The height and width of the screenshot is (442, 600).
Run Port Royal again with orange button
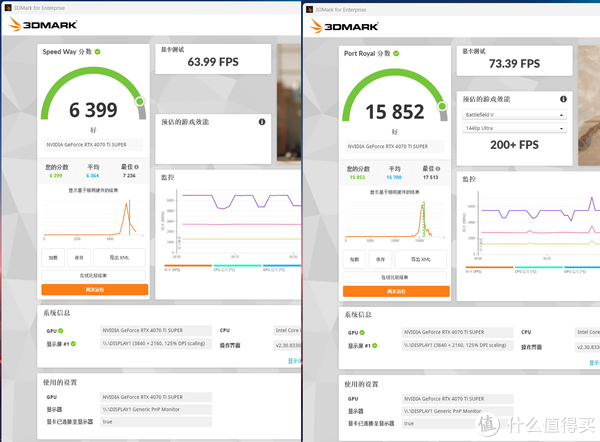[396, 290]
